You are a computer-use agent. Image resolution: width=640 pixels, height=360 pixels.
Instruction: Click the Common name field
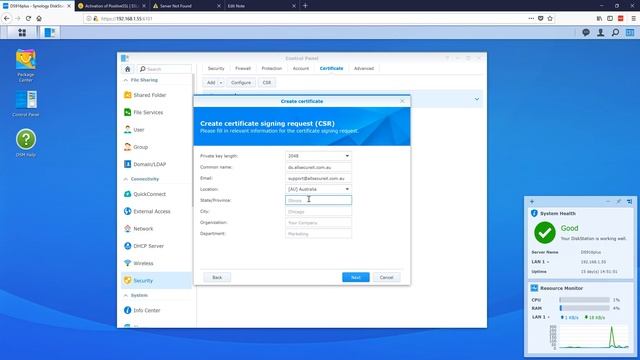point(318,167)
